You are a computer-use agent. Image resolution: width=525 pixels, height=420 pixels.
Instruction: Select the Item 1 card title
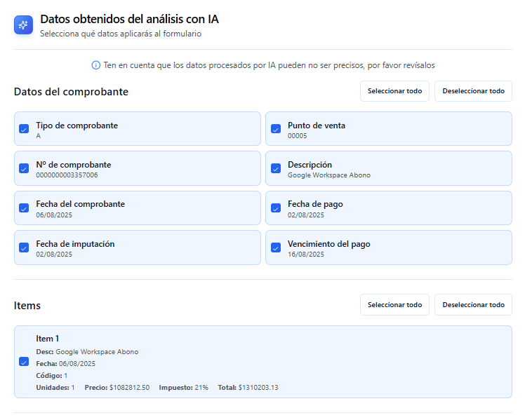pos(48,339)
